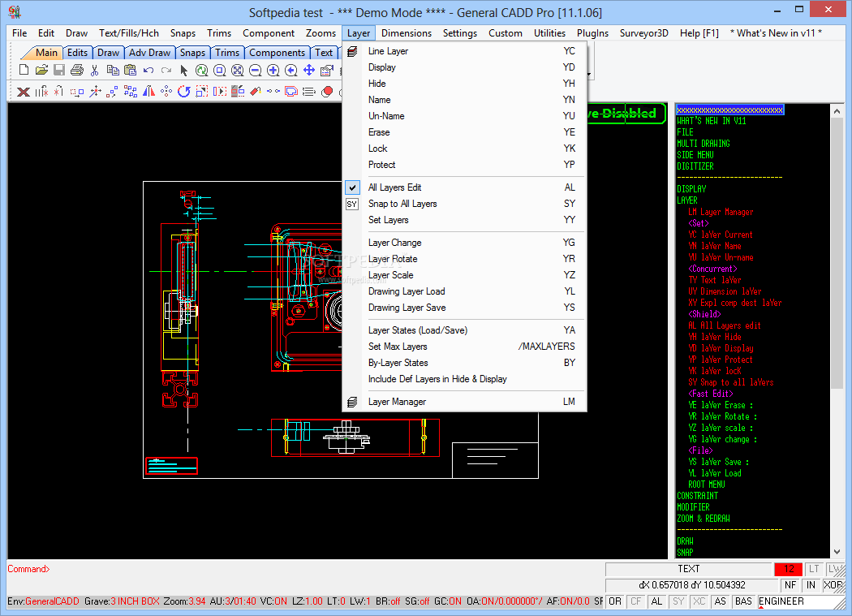This screenshot has height=616, width=852.
Task: Click the Layer Manager icon at menu bottom
Action: click(352, 402)
